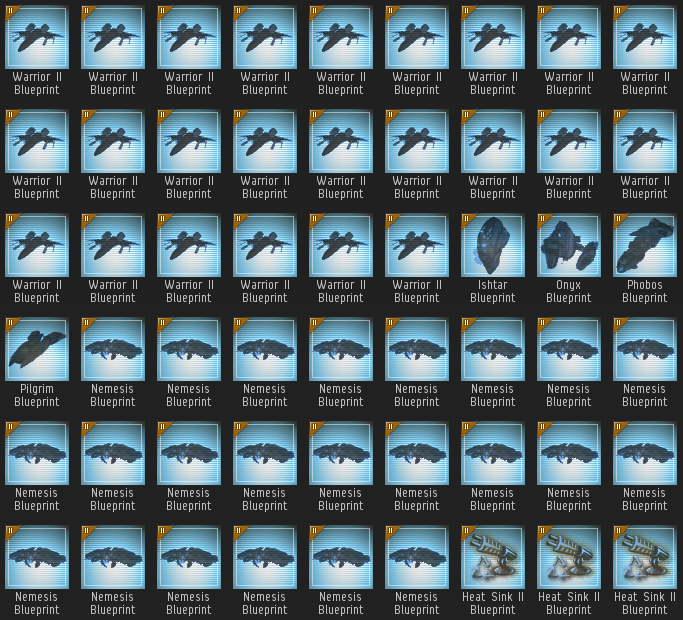Click the middle Heat Sink II Blueprint
Screen dimensions: 683x620
pos(568,557)
